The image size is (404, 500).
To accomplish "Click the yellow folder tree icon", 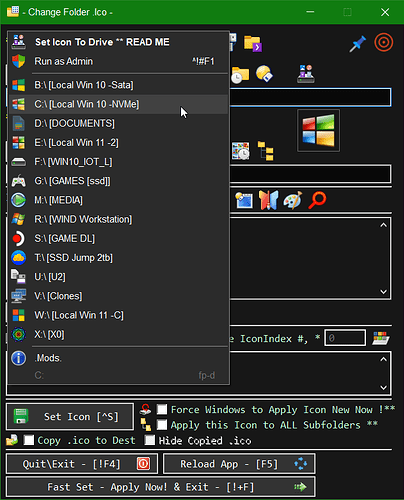I will tap(266, 151).
